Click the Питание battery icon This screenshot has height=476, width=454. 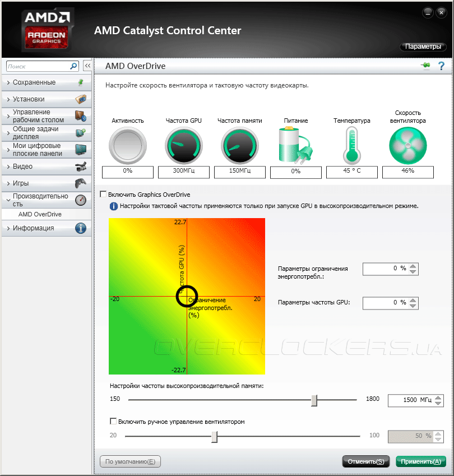(295, 146)
